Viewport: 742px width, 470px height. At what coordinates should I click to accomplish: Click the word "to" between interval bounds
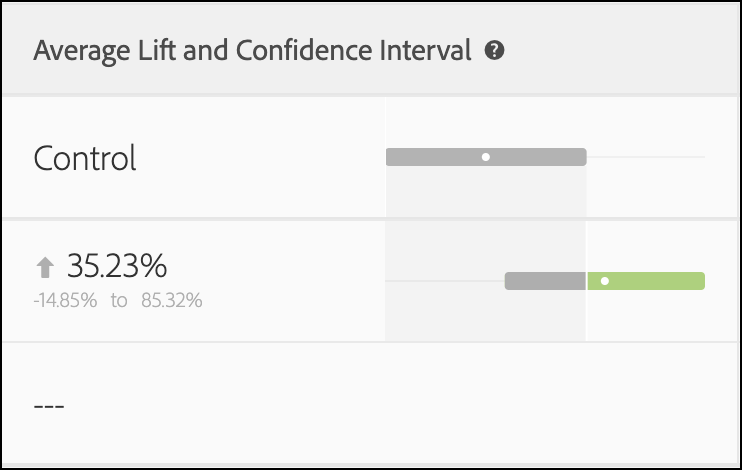pos(119,300)
